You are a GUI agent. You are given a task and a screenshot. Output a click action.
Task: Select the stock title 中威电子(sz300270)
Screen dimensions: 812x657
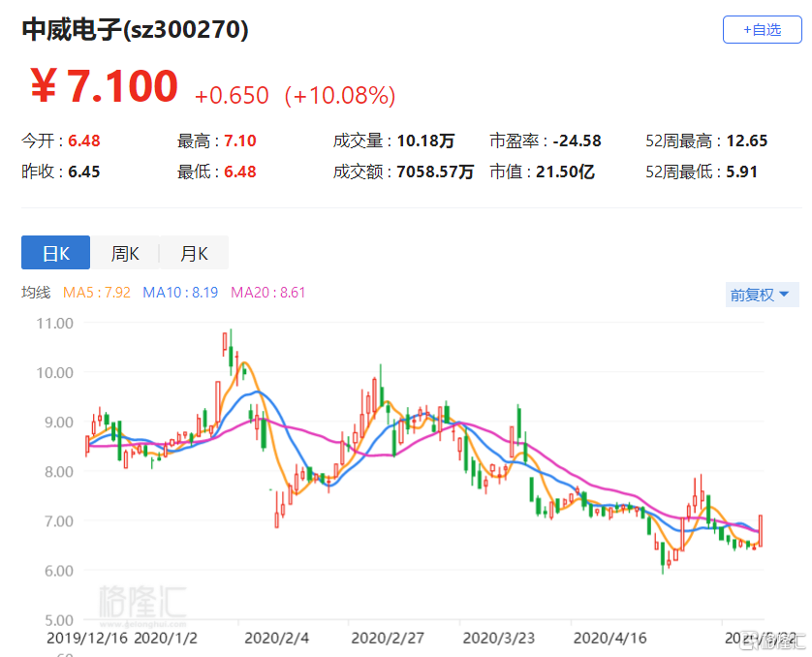click(135, 29)
